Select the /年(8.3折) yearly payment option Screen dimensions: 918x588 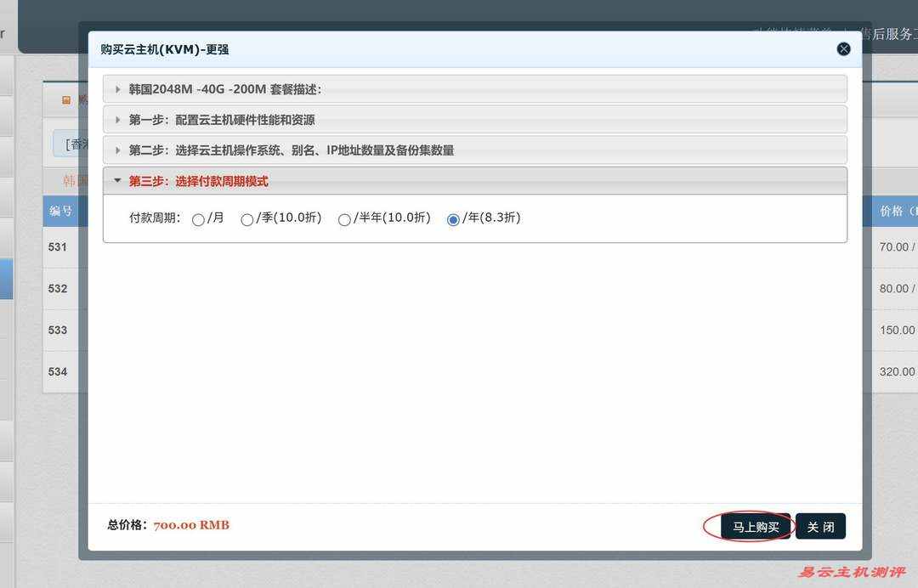[452, 219]
